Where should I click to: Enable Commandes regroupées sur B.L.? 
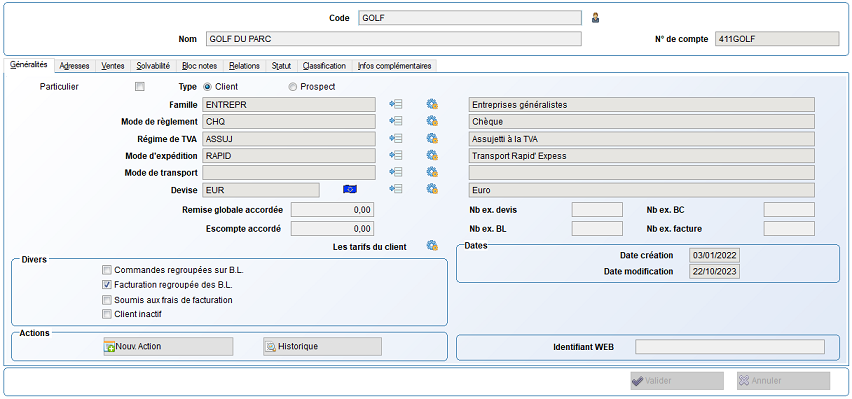[107, 270]
